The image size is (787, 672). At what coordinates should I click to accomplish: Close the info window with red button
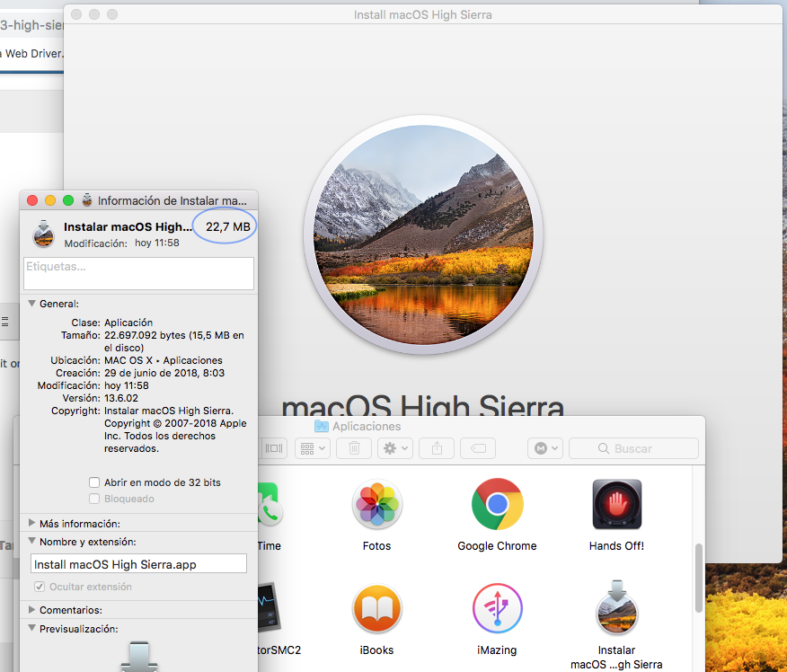click(x=32, y=200)
